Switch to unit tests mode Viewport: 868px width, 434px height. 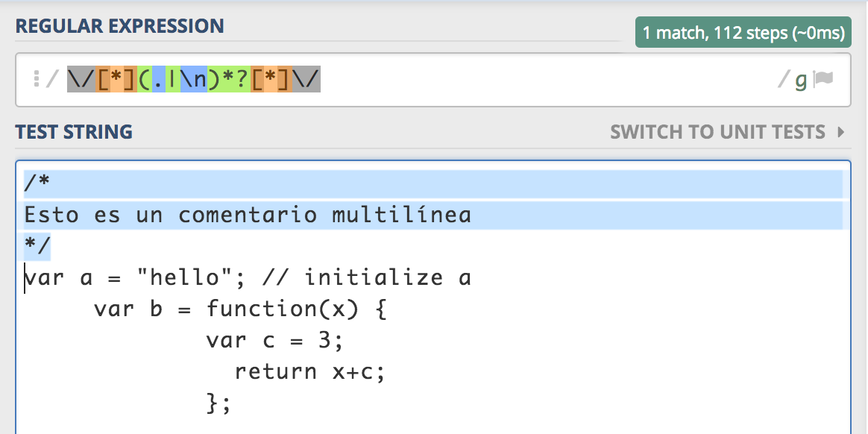click(x=717, y=133)
